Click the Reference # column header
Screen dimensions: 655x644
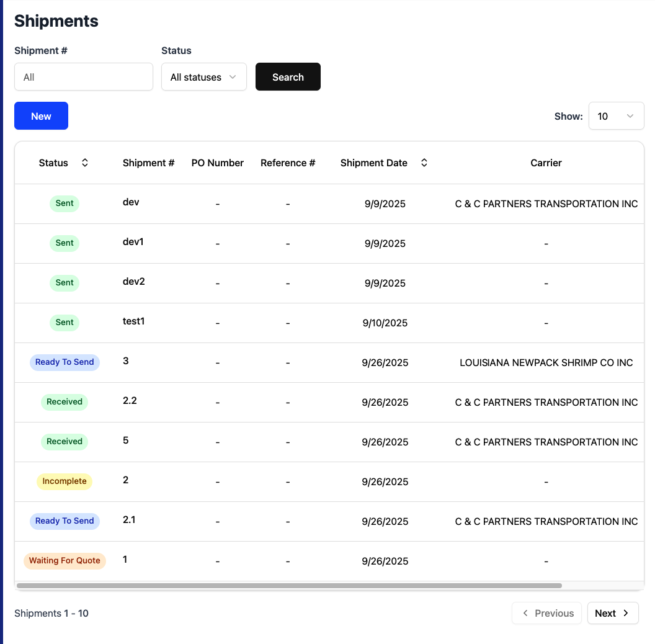(288, 163)
